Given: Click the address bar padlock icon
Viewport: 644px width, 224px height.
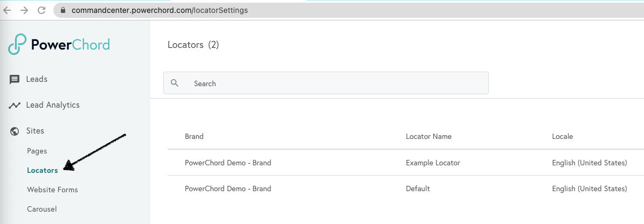Looking at the screenshot, I should point(64,10).
